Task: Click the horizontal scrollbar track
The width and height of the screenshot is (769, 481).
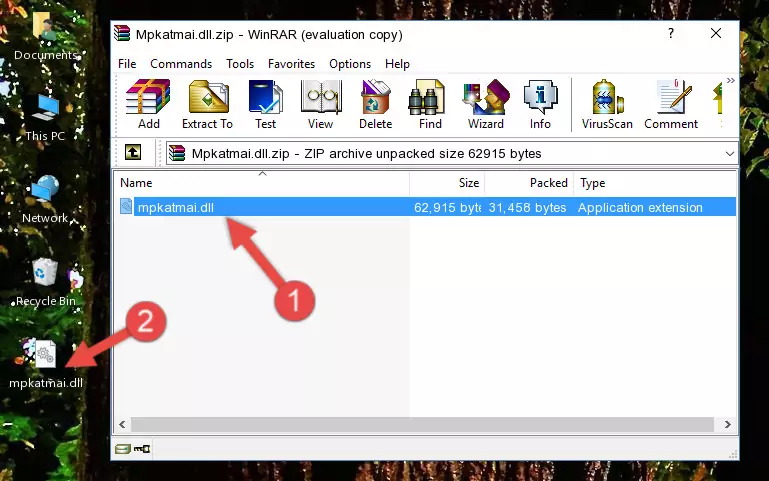Action: click(422, 424)
